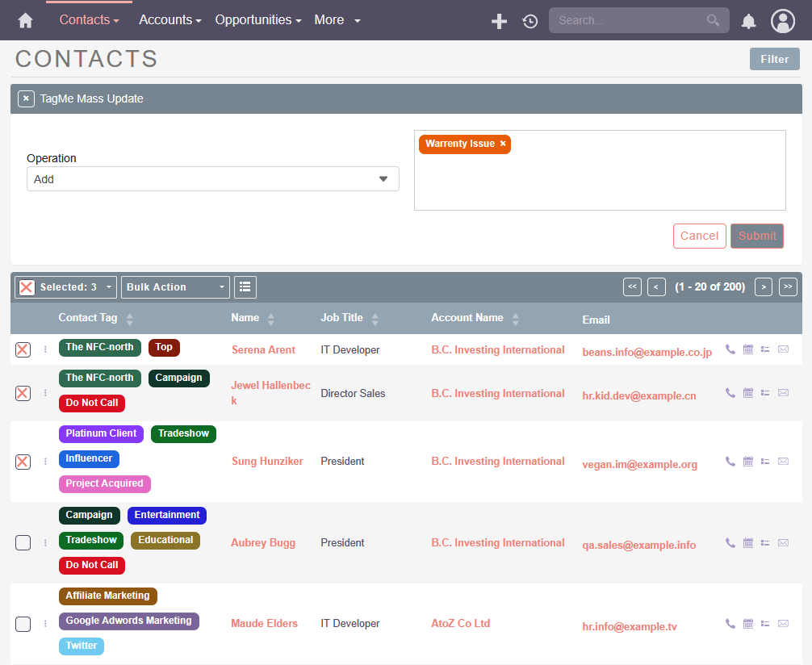Uncheck Sung Hunziker row checkbox

coord(23,462)
